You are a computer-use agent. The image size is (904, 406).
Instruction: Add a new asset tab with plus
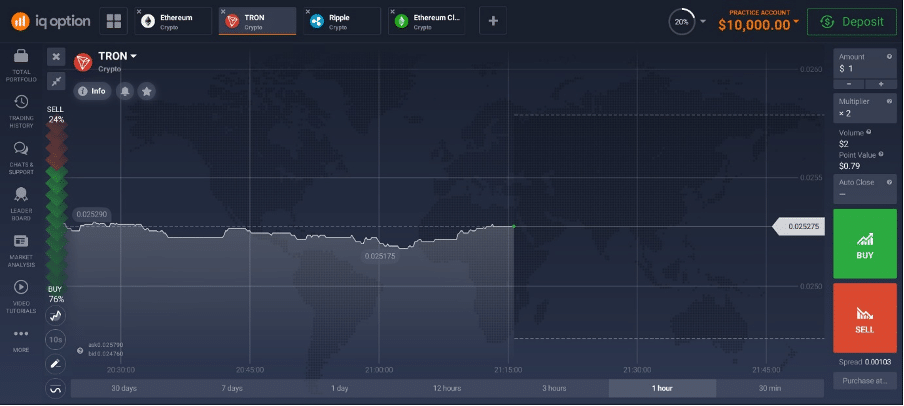coord(493,21)
